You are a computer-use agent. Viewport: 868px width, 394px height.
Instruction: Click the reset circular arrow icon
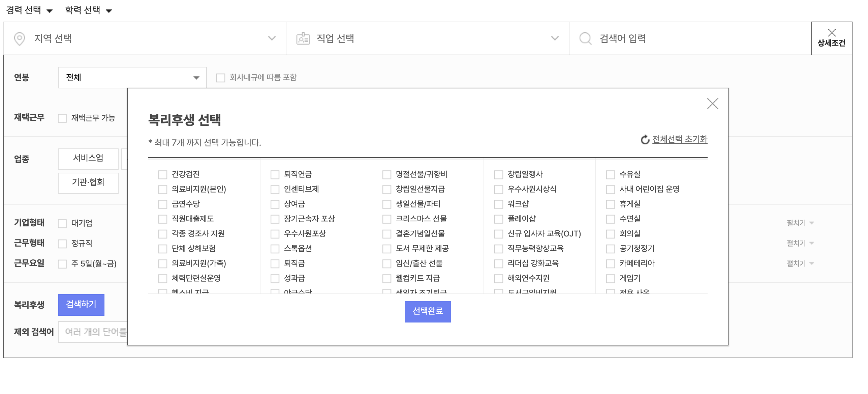(x=645, y=140)
